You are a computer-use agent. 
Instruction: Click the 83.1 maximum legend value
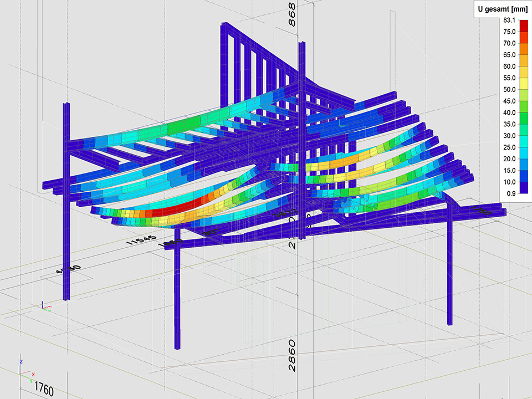510,20
